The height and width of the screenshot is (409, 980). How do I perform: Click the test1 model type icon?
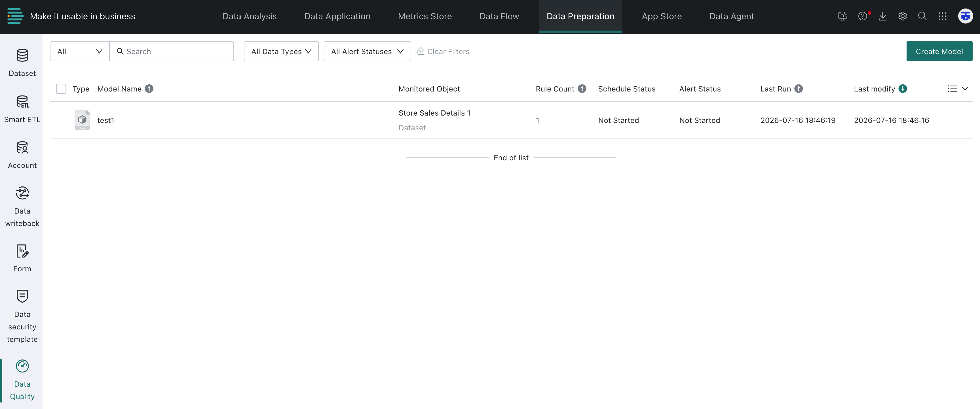click(82, 120)
